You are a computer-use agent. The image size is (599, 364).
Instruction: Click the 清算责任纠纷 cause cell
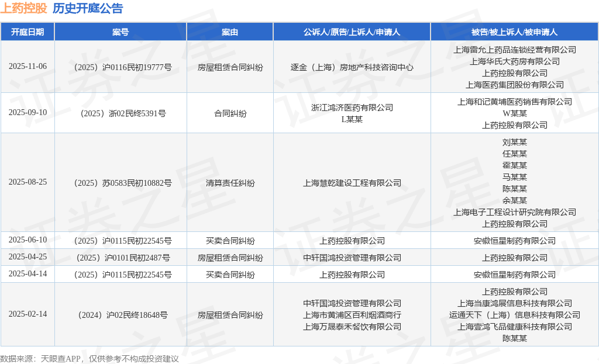pos(230,183)
